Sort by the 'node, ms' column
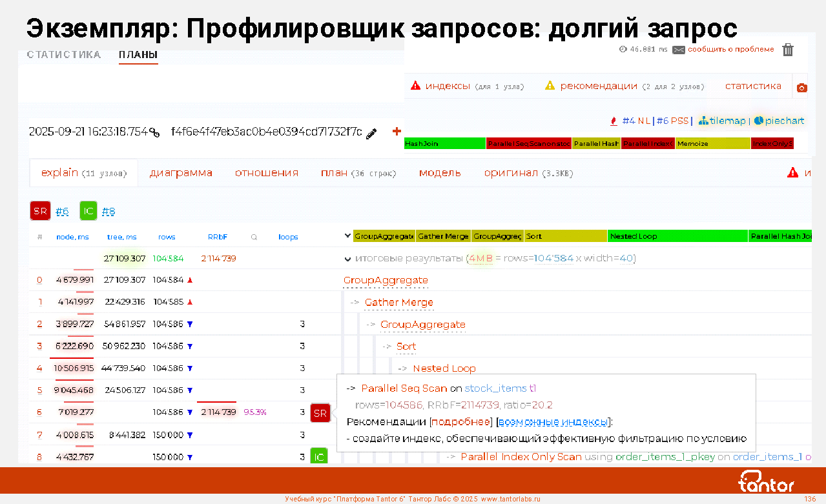 [x=72, y=237]
